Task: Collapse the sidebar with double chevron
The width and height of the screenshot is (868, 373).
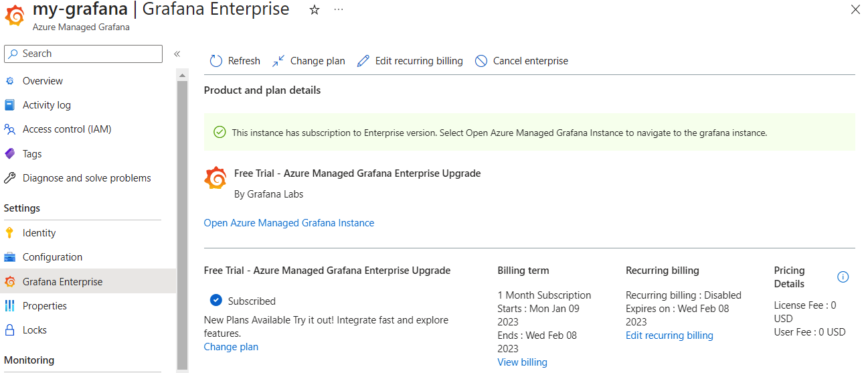Action: click(x=177, y=54)
